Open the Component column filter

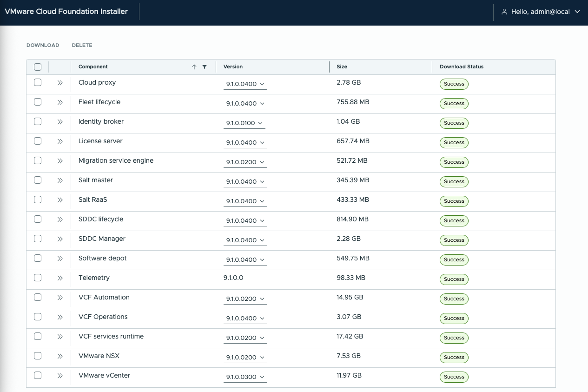(x=205, y=67)
